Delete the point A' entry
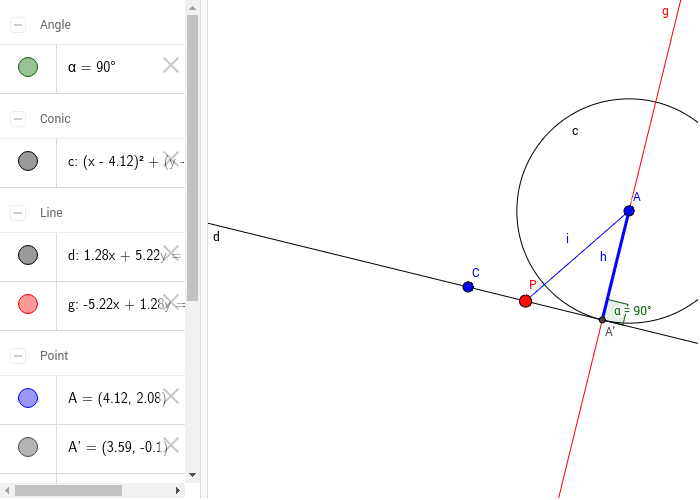Image resolution: width=700 pixels, height=500 pixels. (171, 445)
